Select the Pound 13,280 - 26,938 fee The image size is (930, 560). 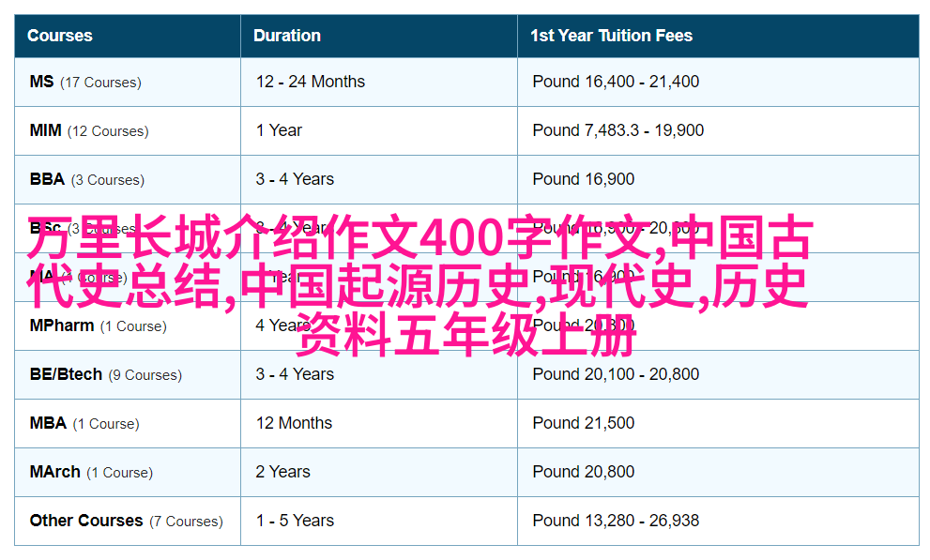(616, 521)
